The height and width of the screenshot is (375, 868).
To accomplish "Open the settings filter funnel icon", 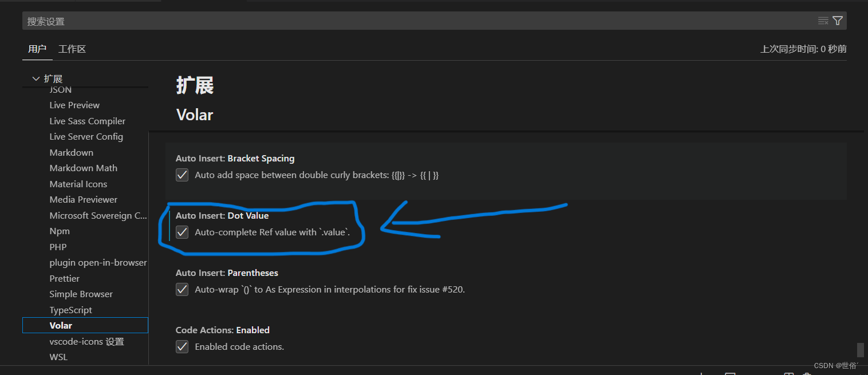I will [838, 21].
